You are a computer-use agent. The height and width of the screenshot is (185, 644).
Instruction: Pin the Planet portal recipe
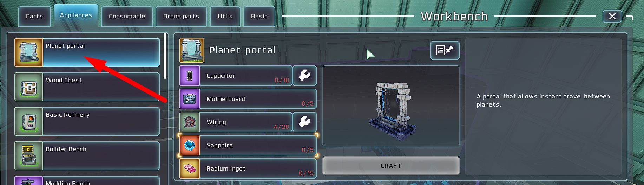click(445, 50)
